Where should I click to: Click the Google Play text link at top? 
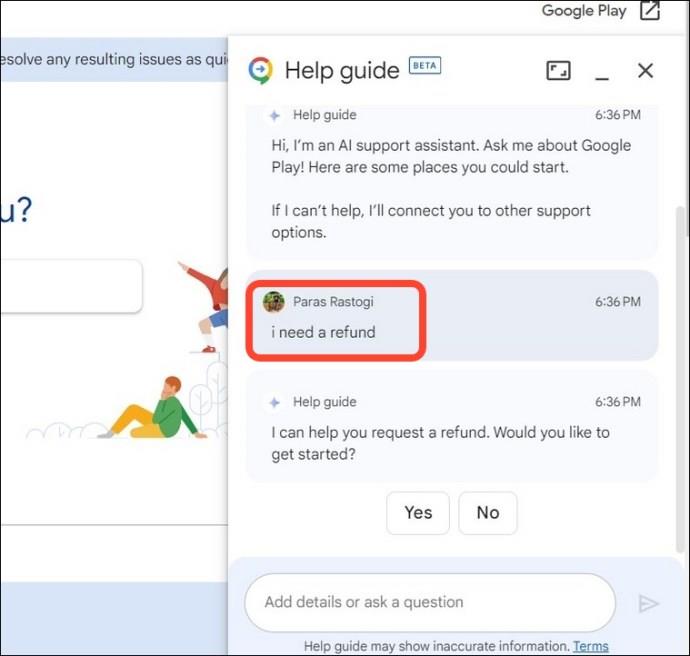pyautogui.click(x=584, y=11)
